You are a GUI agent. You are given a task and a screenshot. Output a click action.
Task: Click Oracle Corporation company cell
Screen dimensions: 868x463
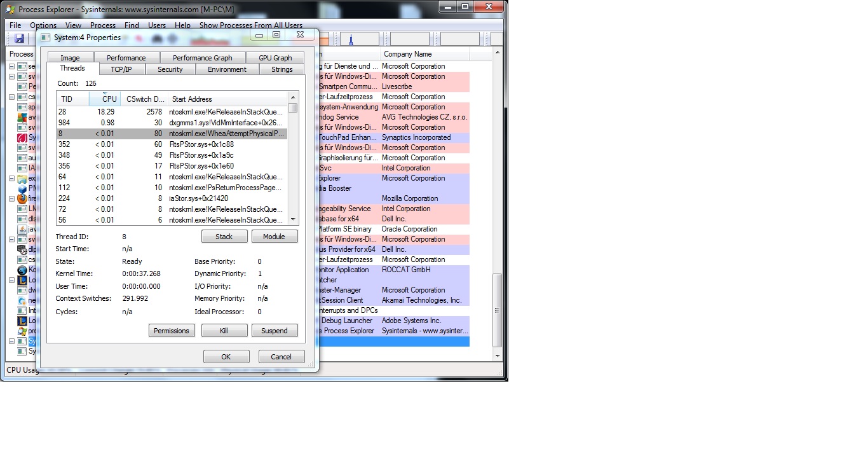click(410, 229)
